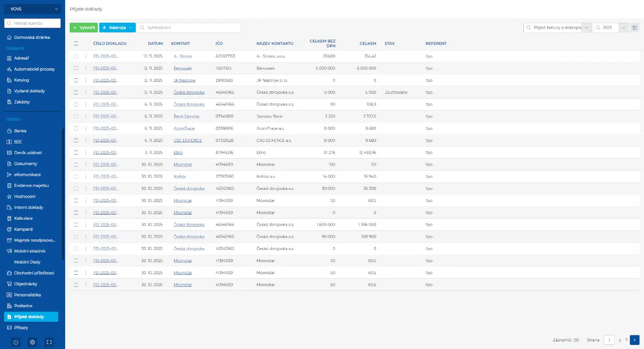Expand the Nástroje tools dropdown
This screenshot has width=644, height=349.
click(x=117, y=28)
